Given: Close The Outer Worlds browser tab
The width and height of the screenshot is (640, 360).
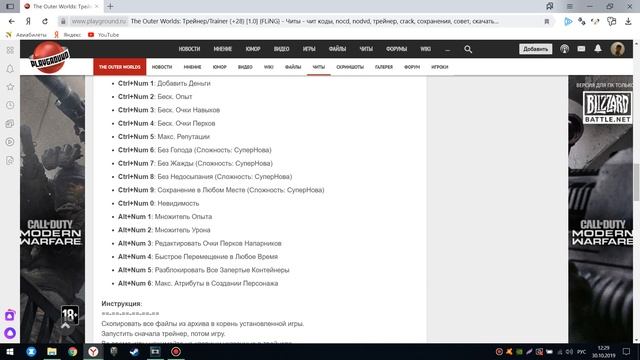Looking at the screenshot, I should point(97,6).
